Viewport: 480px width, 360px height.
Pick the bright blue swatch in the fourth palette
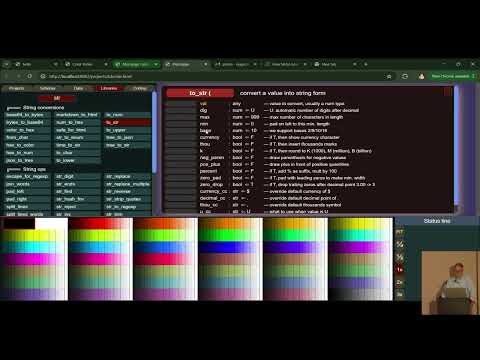[x=230, y=247]
